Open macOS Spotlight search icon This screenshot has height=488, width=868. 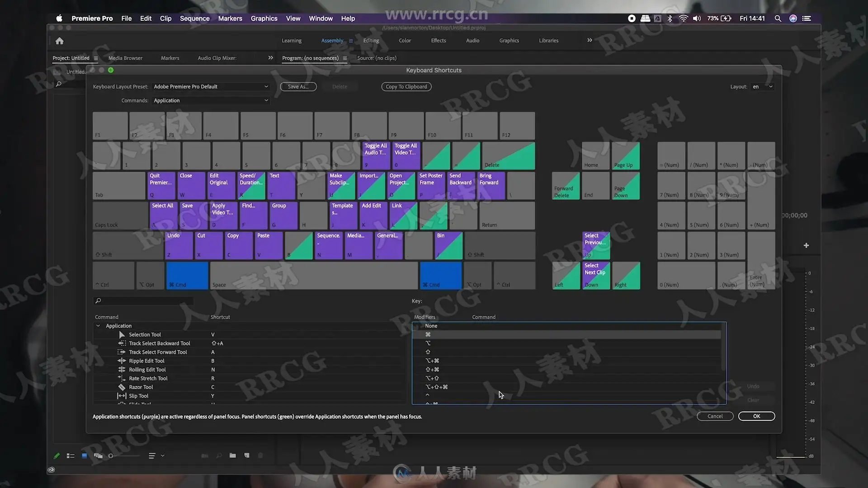coord(778,19)
